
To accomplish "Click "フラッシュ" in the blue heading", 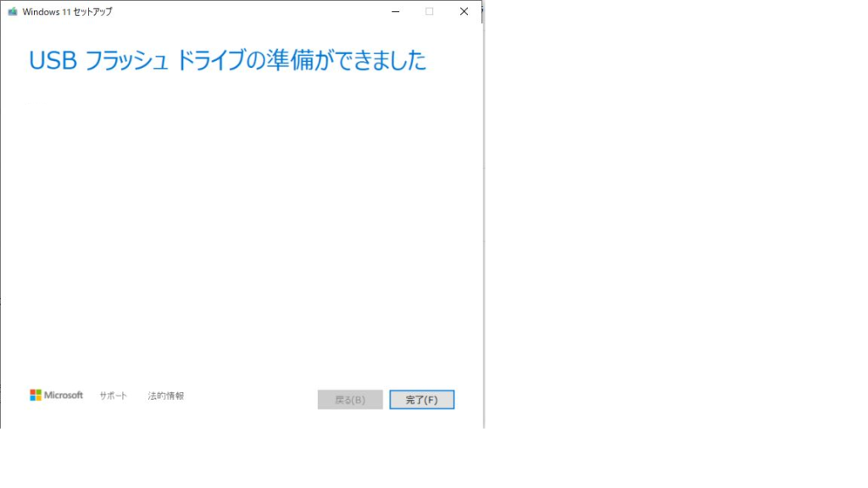I will [x=127, y=60].
